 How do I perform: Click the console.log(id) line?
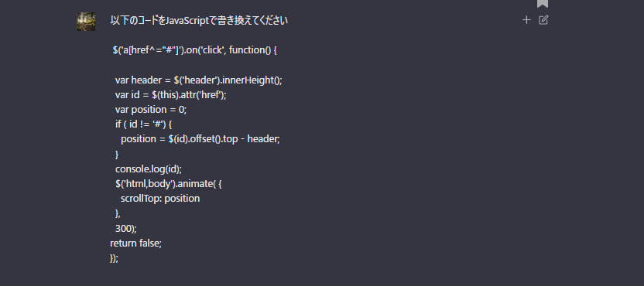point(149,169)
